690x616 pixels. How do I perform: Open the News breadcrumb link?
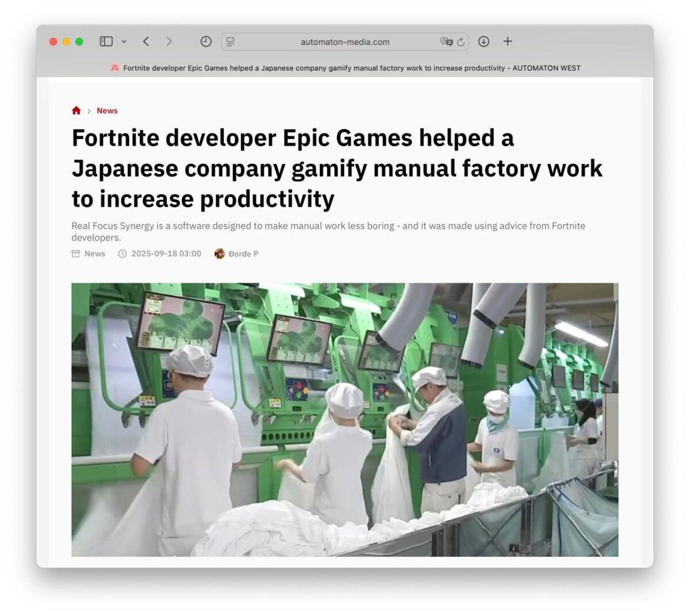107,110
